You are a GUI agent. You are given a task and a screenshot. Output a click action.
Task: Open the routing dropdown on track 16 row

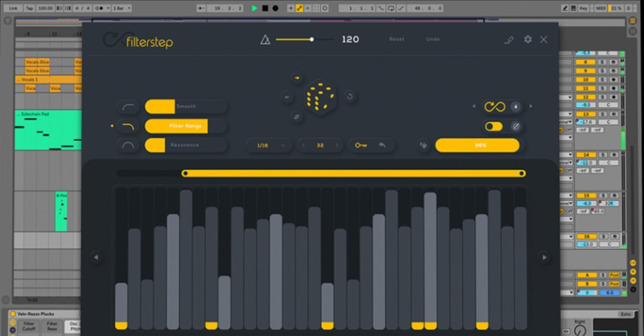coord(566,237)
